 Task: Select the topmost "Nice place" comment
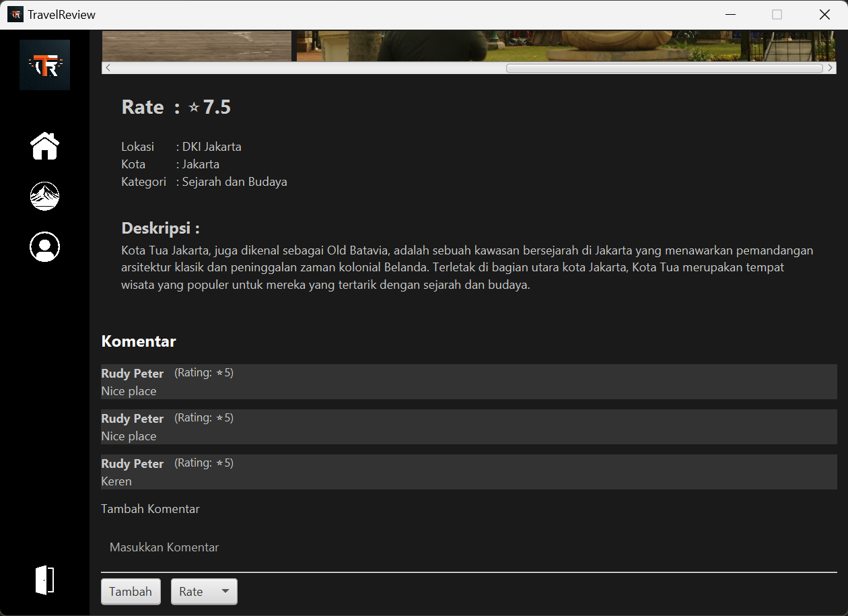[x=468, y=382]
